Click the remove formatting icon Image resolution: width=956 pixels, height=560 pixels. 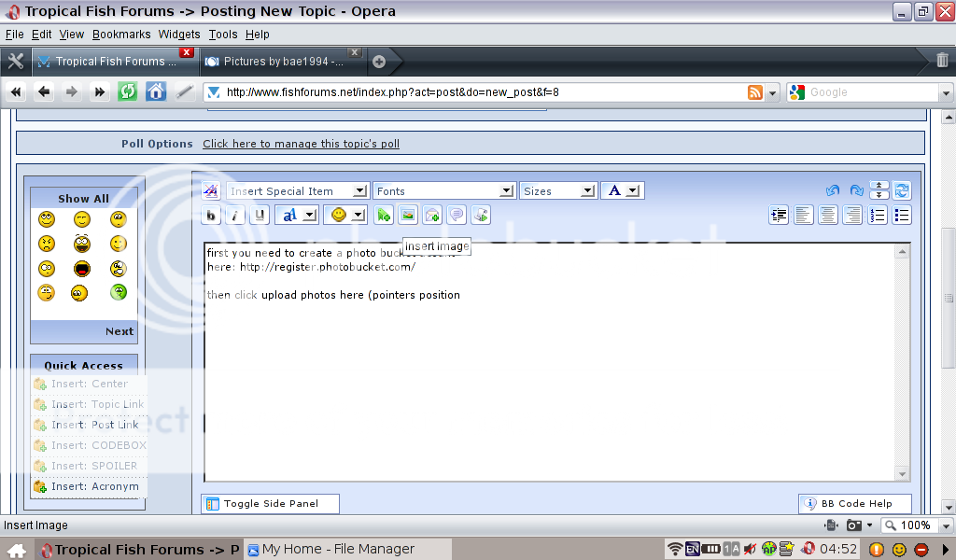click(x=211, y=190)
